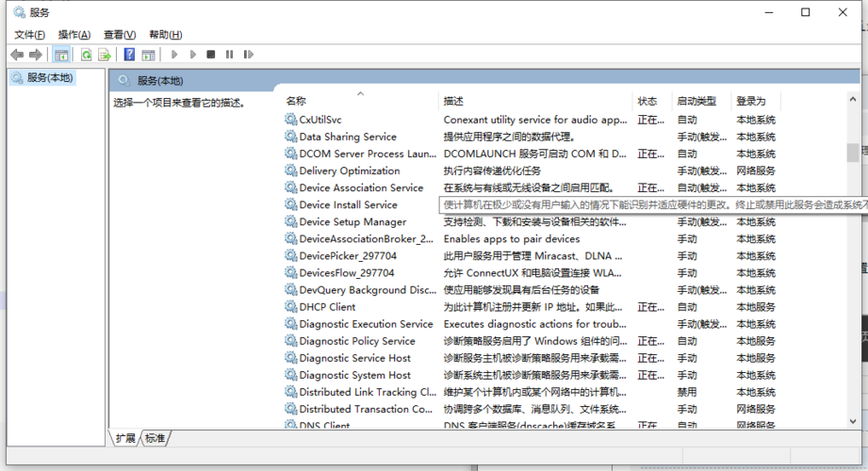Viewport: 868px width, 471px height.
Task: Select the Distributed Link Tracking Client row
Action: coord(531,392)
